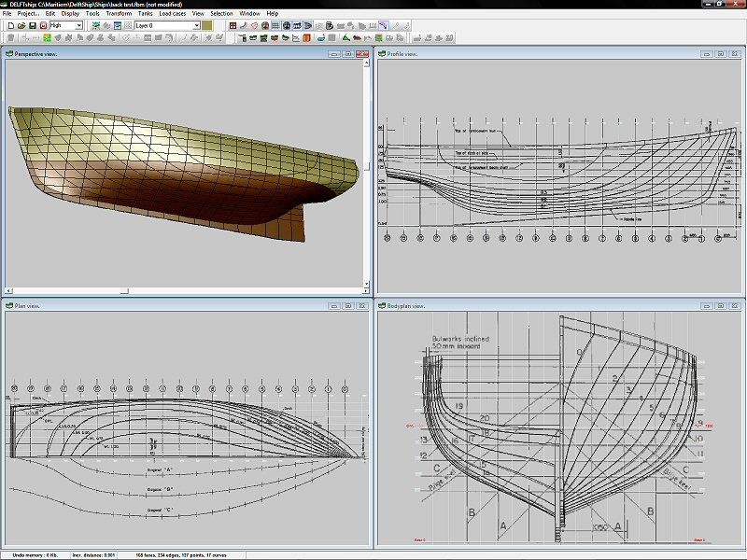
Task: Click the red import/export icon next to save
Action: pos(44,26)
